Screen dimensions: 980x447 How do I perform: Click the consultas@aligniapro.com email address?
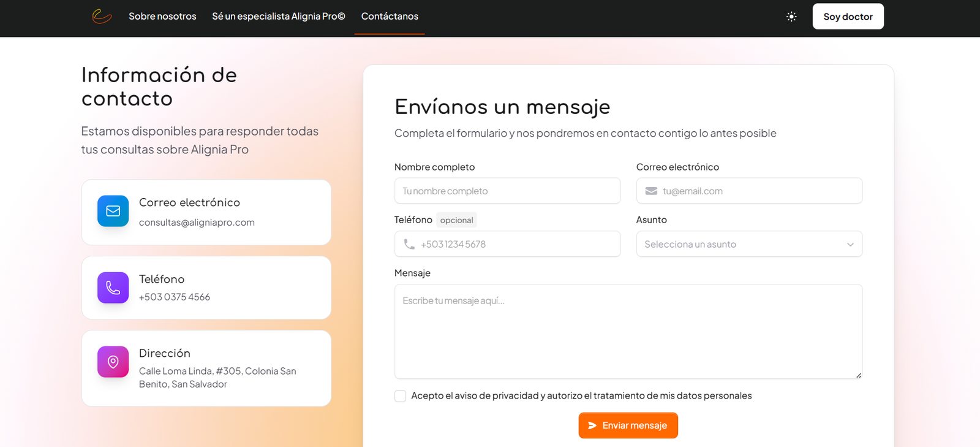point(197,223)
